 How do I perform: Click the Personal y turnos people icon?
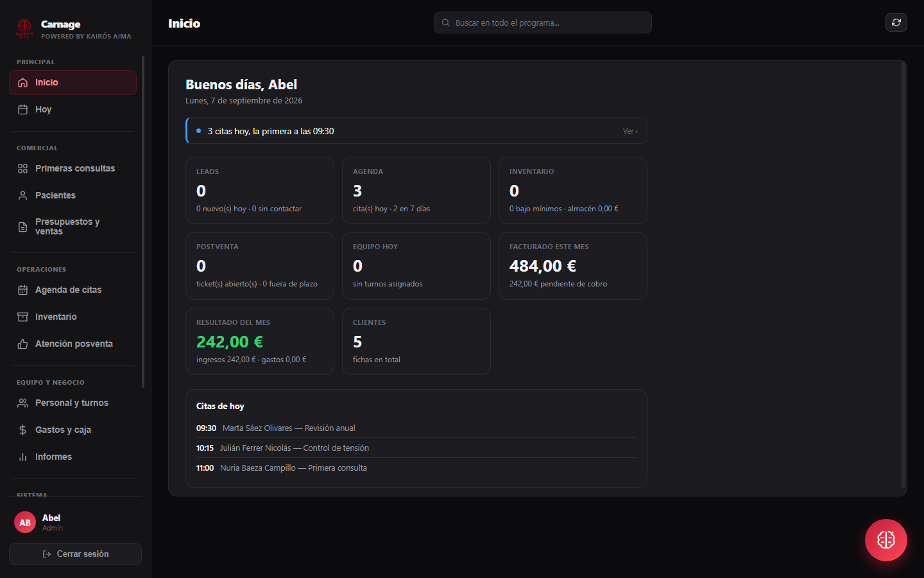pyautogui.click(x=23, y=403)
